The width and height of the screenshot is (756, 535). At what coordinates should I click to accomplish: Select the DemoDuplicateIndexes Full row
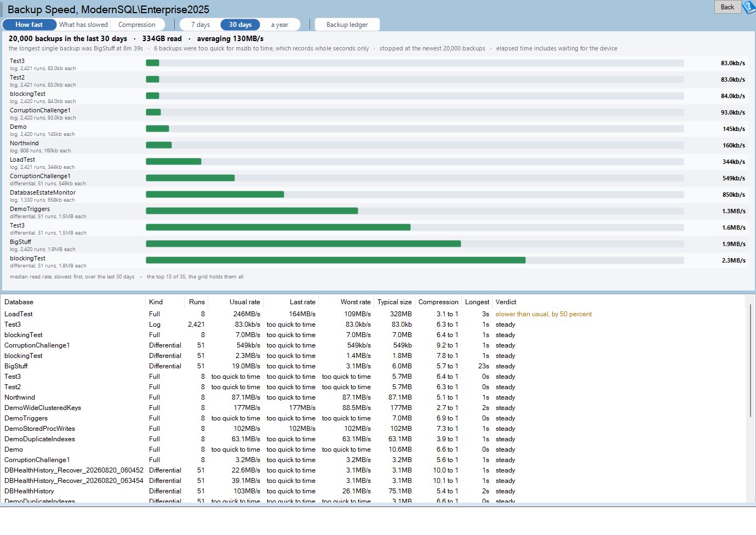373,439
